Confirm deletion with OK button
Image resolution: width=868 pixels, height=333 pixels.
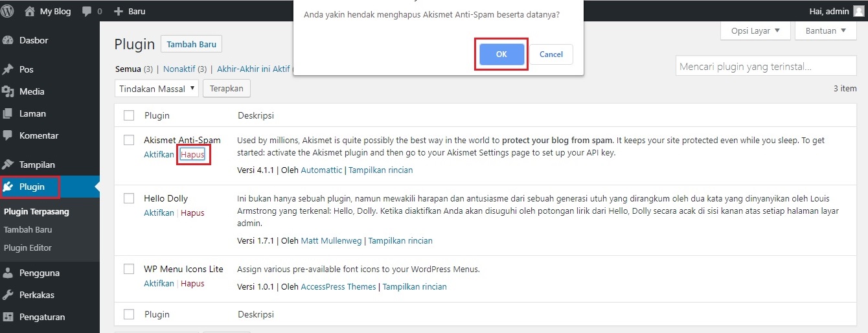pos(501,54)
